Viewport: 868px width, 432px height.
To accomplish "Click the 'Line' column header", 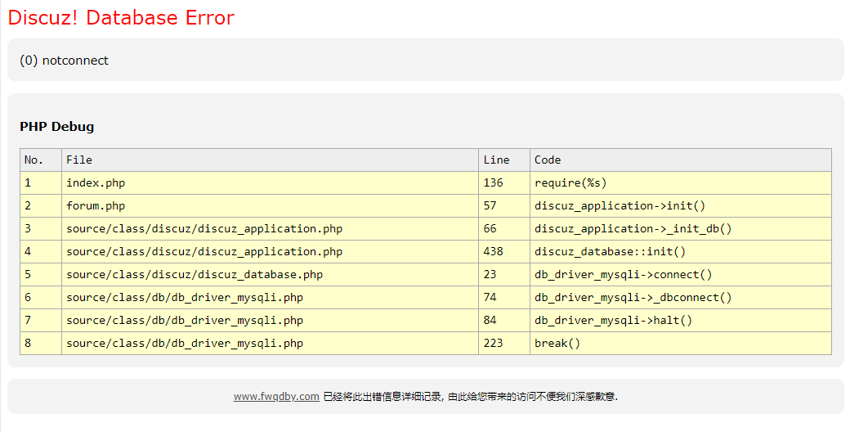I will (504, 160).
